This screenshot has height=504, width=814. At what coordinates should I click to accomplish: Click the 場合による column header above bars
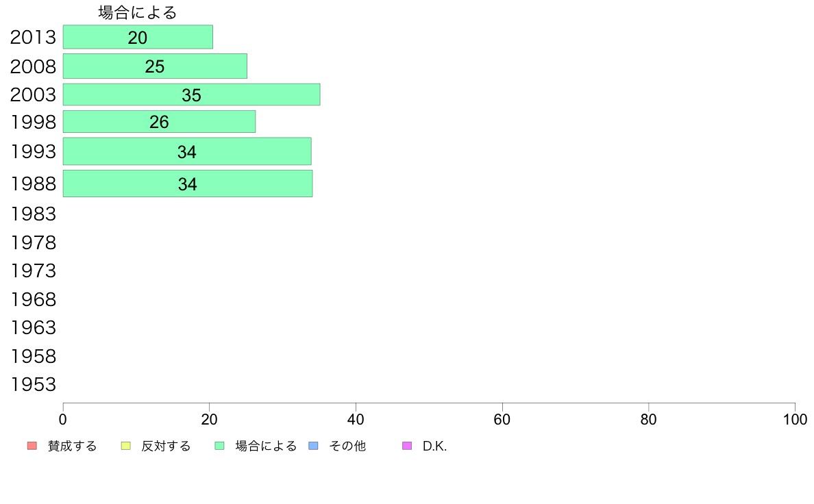pyautogui.click(x=138, y=12)
